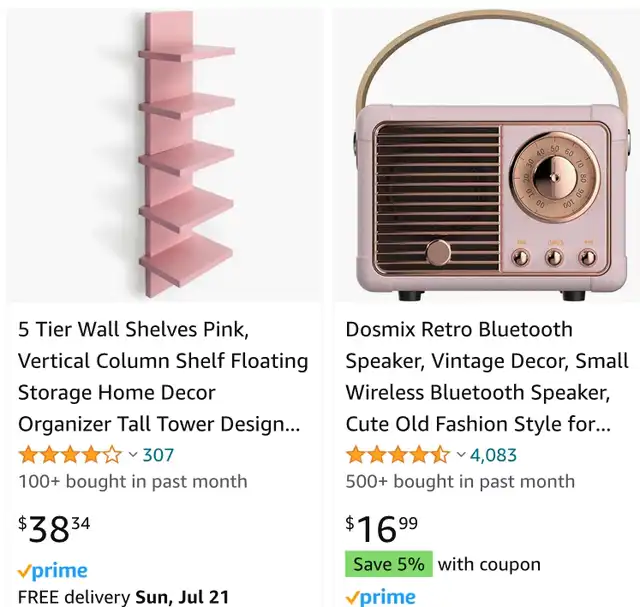Screen dimensions: 640x607
Task: Click the 'with coupon' text
Action: (489, 565)
